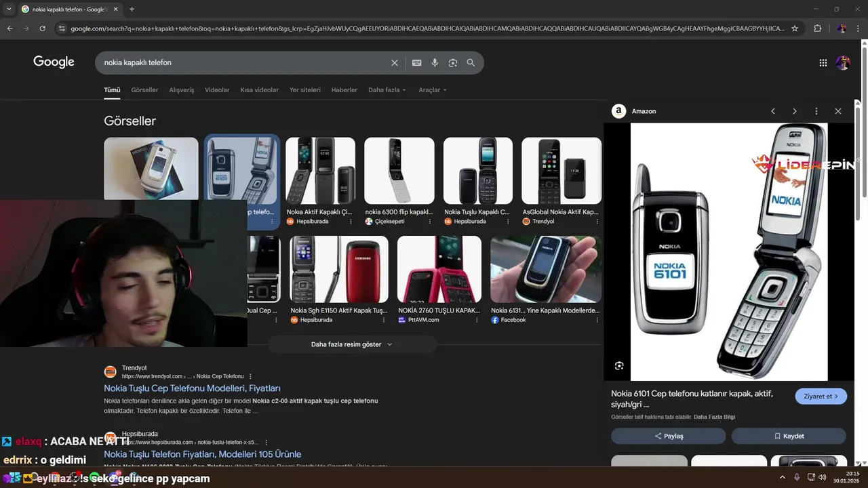
Task: Click the Kaydet save button
Action: 789,436
